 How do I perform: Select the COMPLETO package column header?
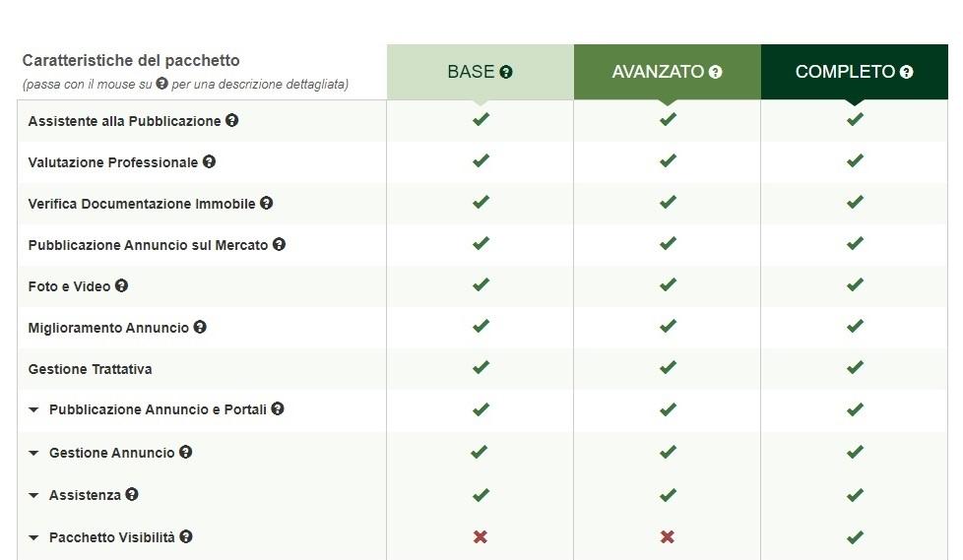coord(855,72)
